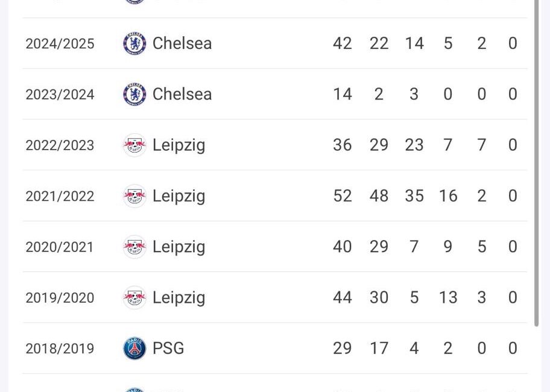Image resolution: width=550 pixels, height=392 pixels.
Task: Open Leipzig team link in 2020/2021 row
Action: click(x=179, y=247)
